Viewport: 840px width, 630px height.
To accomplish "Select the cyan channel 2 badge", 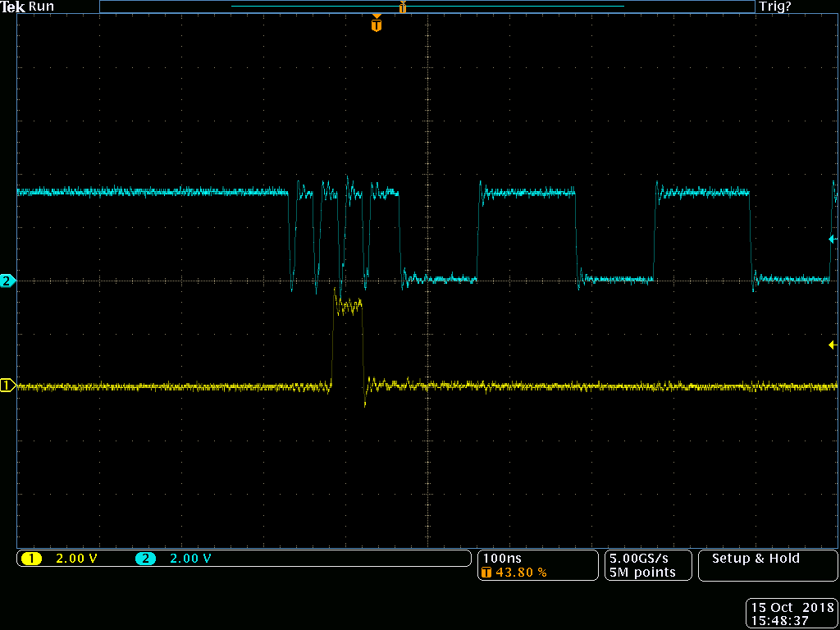I will pos(145,559).
